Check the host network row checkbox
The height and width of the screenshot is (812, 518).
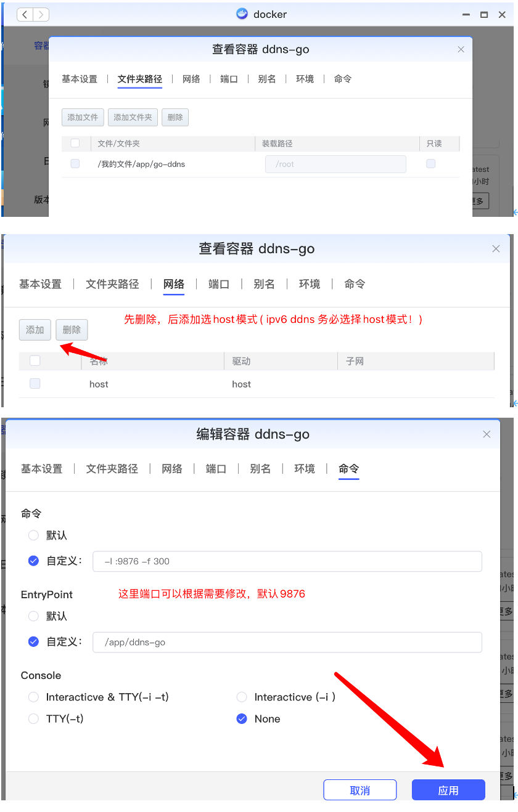click(x=35, y=384)
